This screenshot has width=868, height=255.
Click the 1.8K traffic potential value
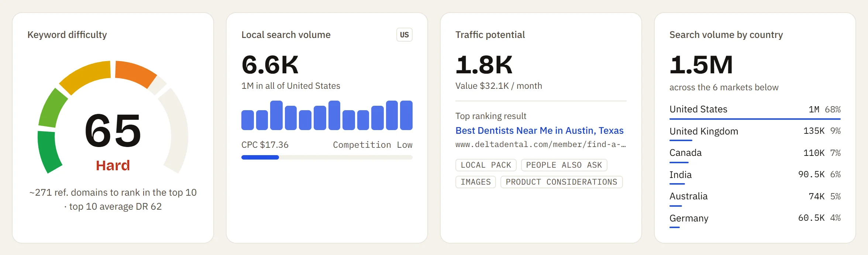[x=484, y=65]
